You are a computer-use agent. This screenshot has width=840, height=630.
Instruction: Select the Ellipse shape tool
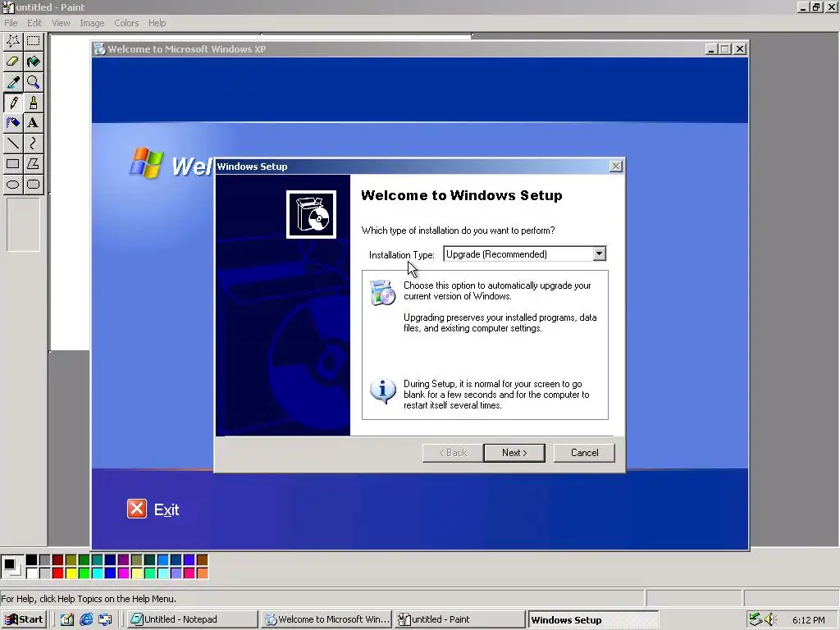[x=13, y=185]
